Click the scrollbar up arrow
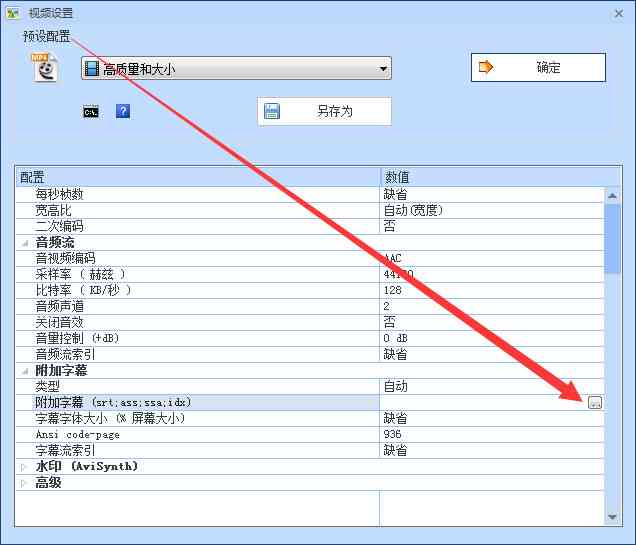 click(612, 196)
